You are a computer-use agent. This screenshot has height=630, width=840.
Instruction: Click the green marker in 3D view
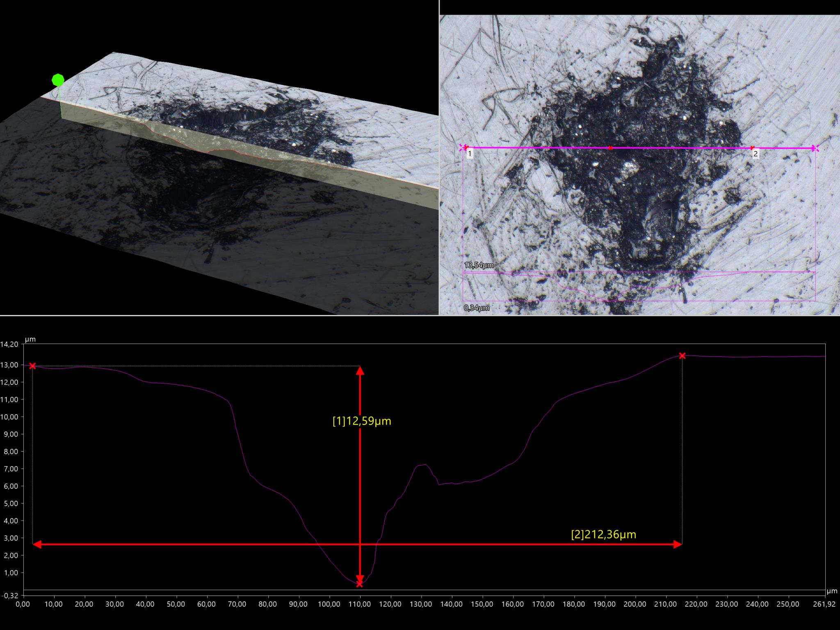[x=58, y=80]
